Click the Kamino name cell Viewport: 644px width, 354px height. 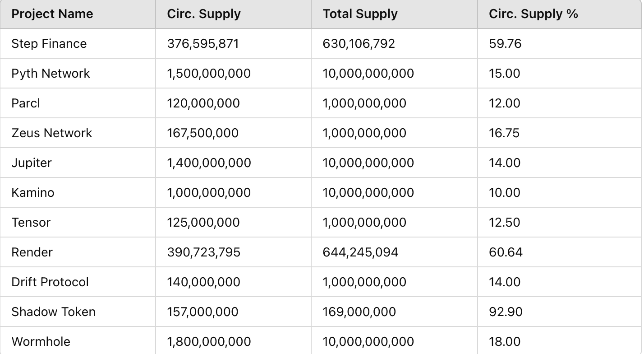tap(32, 193)
